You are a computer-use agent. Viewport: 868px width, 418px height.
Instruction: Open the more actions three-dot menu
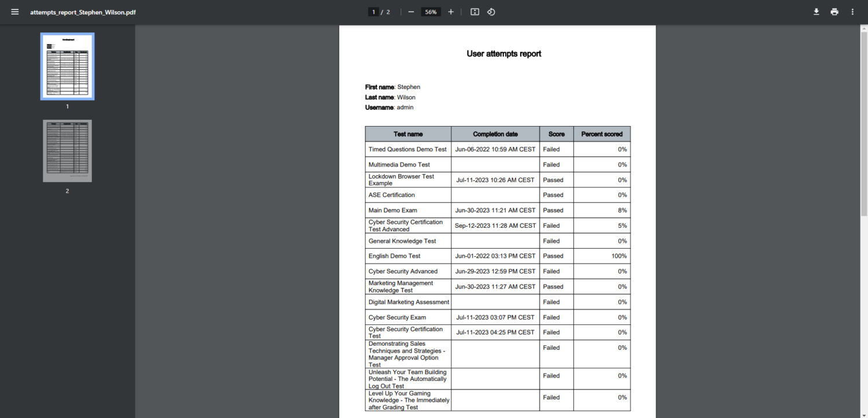click(x=852, y=12)
